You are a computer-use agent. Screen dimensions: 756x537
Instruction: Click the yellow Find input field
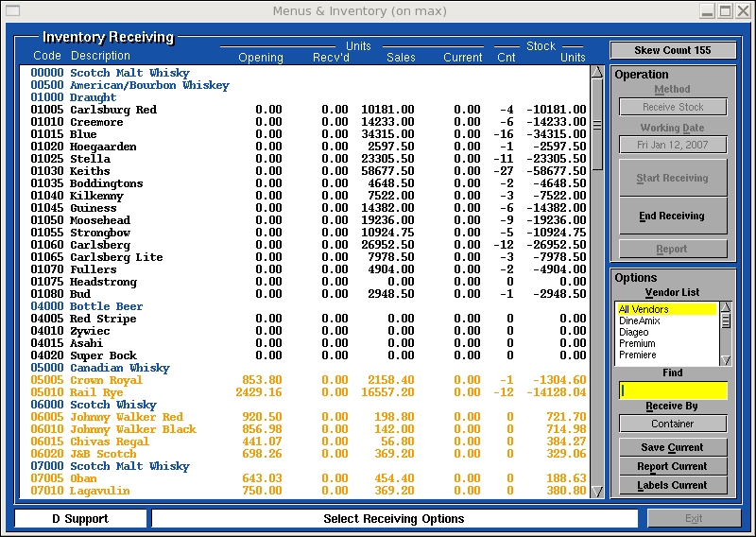point(673,390)
